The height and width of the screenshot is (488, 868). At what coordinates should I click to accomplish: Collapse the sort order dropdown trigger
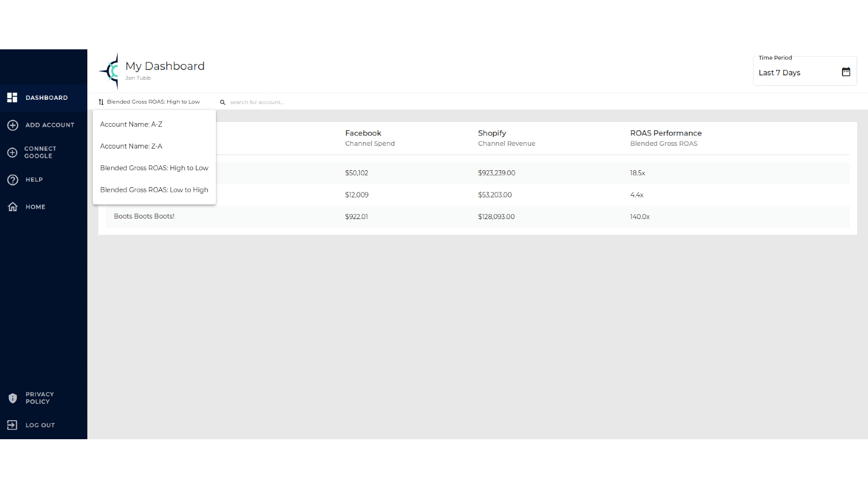point(149,102)
